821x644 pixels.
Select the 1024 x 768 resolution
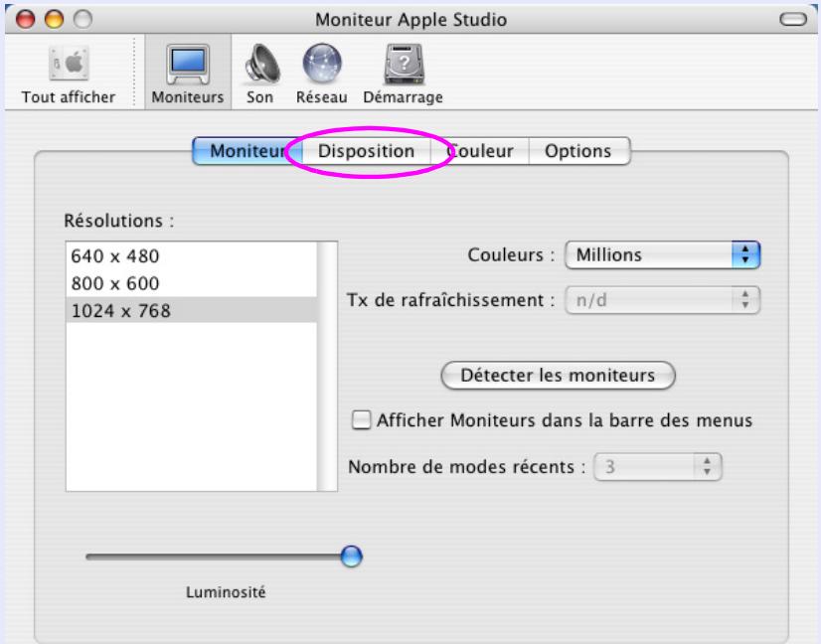coord(192,310)
